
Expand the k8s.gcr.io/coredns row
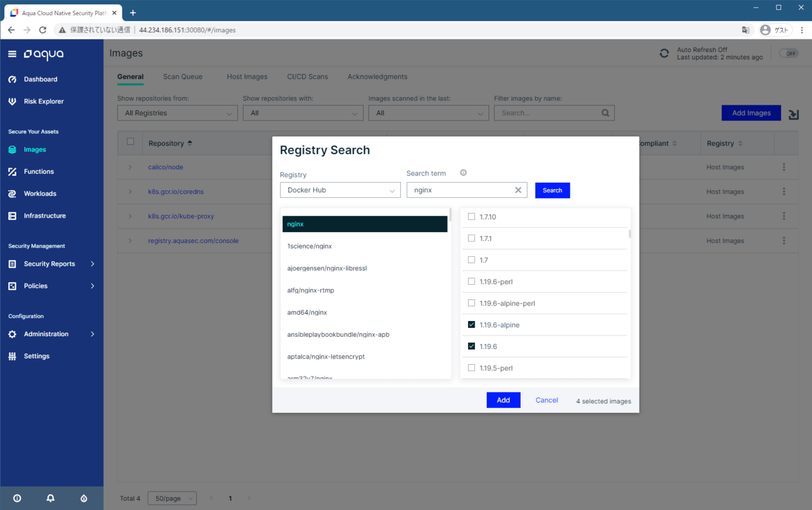(x=130, y=192)
